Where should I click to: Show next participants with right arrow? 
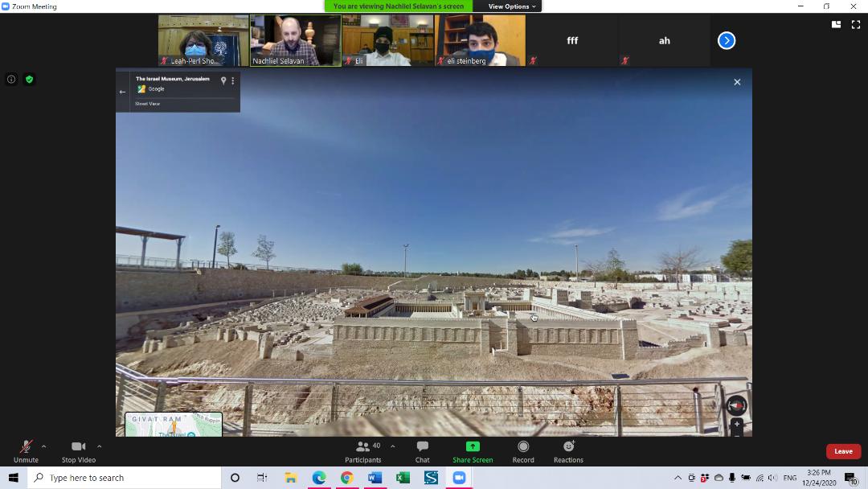point(727,40)
